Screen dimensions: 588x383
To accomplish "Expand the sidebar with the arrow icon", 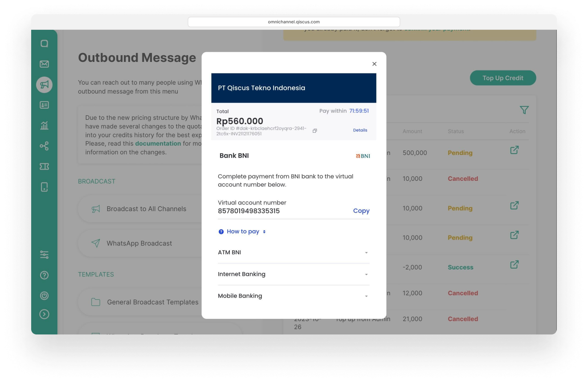I will [x=44, y=314].
